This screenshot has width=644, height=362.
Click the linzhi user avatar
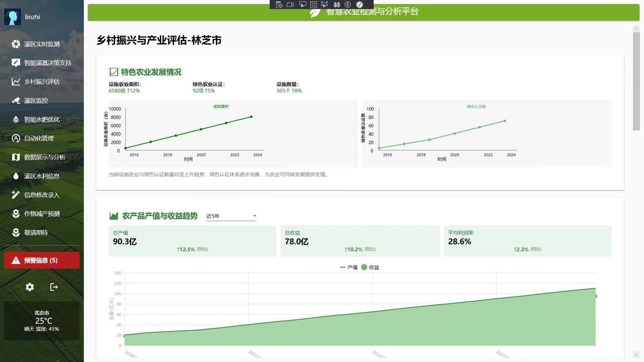tap(12, 17)
